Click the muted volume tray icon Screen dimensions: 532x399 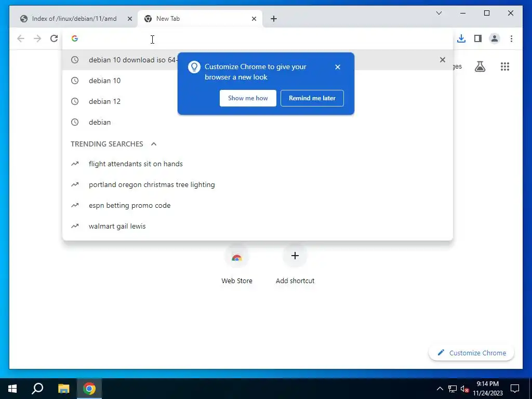click(464, 389)
